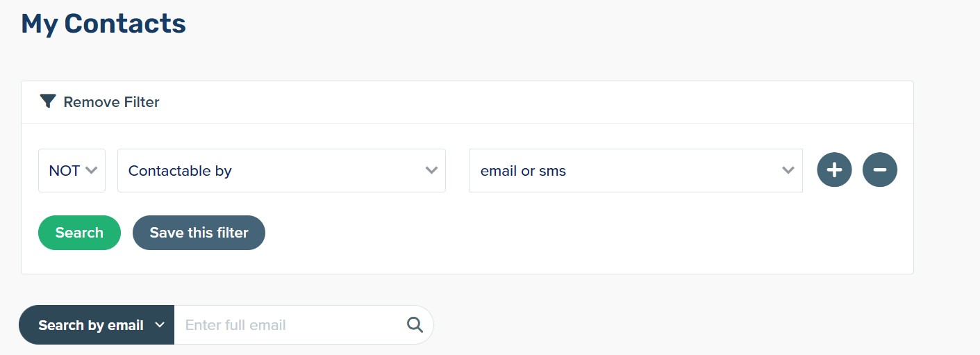Click the magnifying glass search icon
The width and height of the screenshot is (980, 355).
[415, 324]
